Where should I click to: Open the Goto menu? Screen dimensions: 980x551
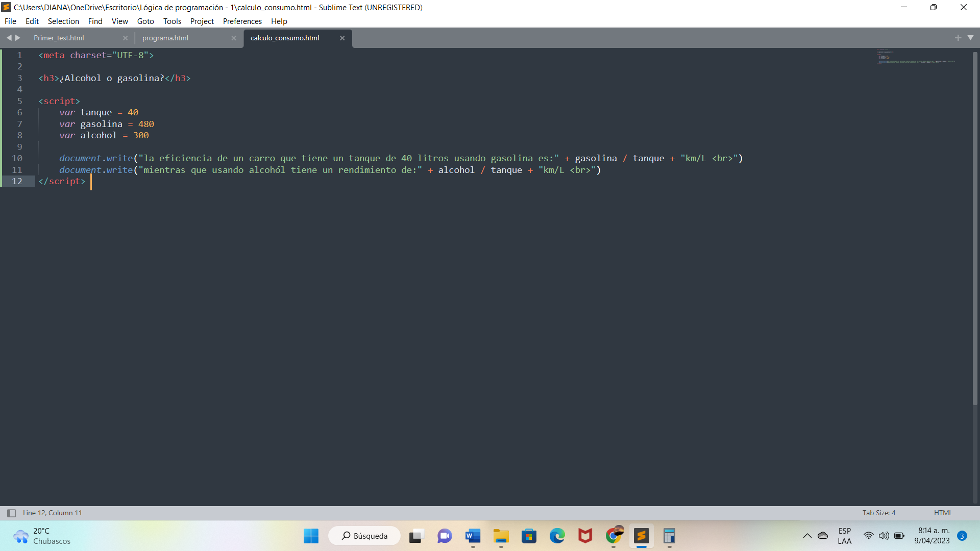point(145,21)
